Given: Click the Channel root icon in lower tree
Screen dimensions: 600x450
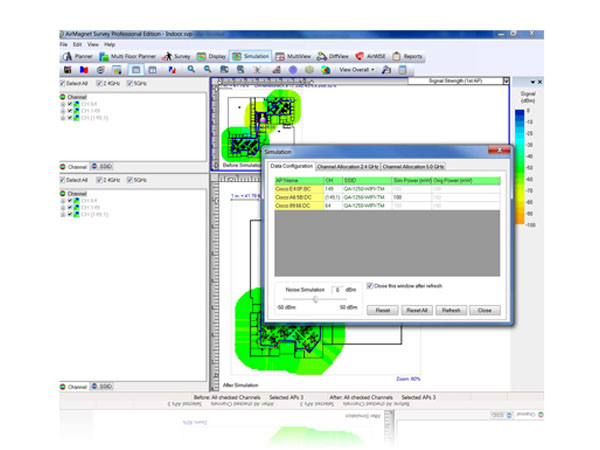Looking at the screenshot, I should coord(63,193).
